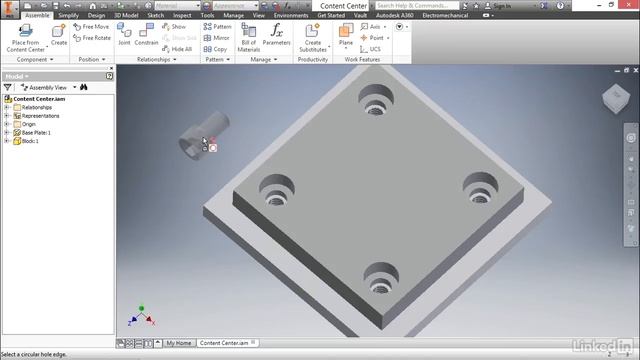Viewport: 640px width, 360px height.
Task: Select the Free Move tool
Action: 91,27
